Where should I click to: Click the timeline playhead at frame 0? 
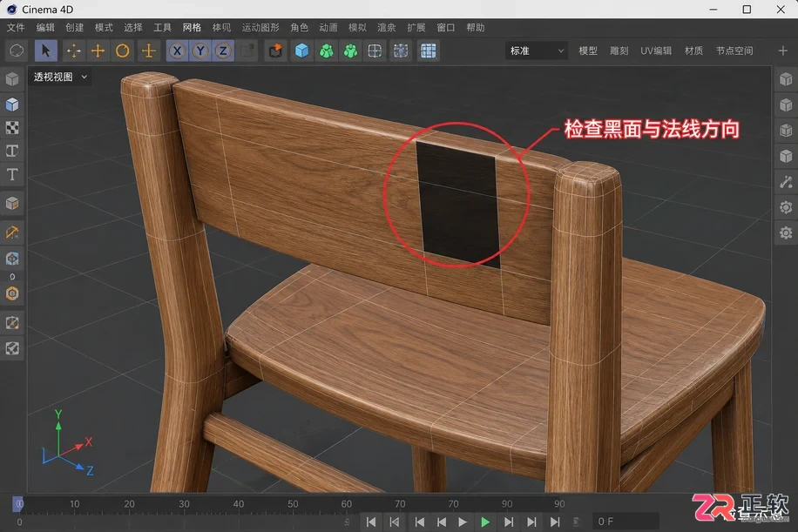point(17,504)
